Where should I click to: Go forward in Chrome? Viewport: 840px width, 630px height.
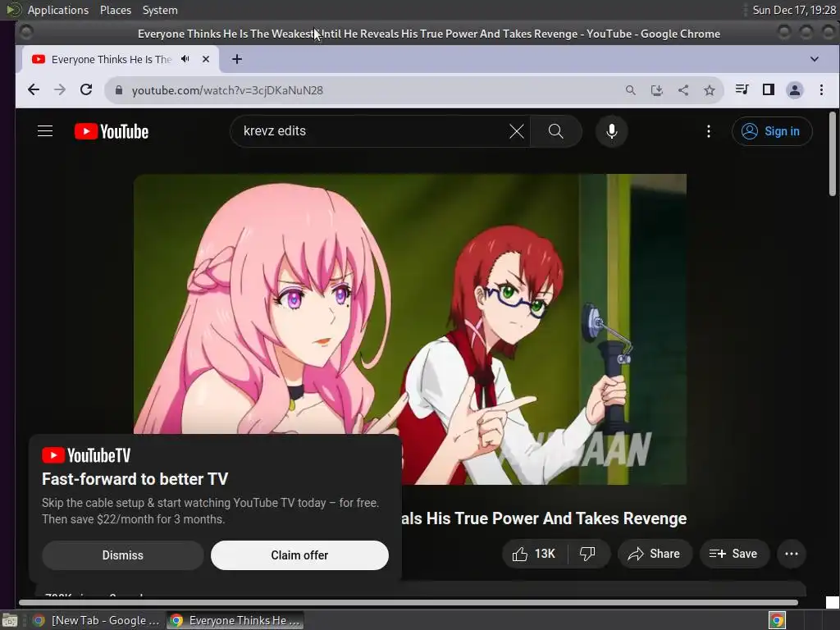pos(60,90)
